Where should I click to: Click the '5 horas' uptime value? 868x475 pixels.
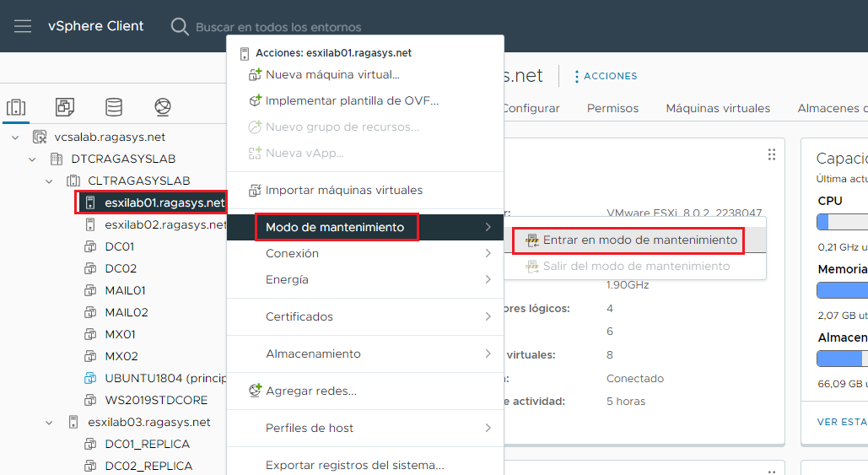[x=626, y=402]
